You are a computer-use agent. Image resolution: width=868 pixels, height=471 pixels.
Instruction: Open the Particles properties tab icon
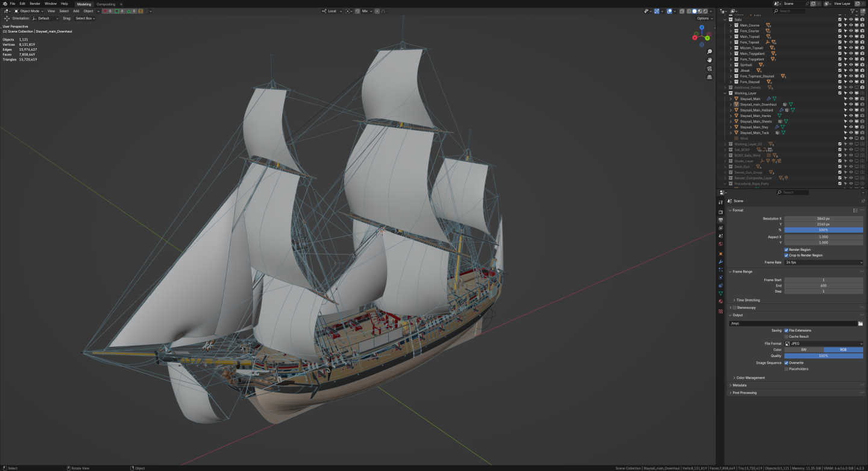pyautogui.click(x=720, y=270)
